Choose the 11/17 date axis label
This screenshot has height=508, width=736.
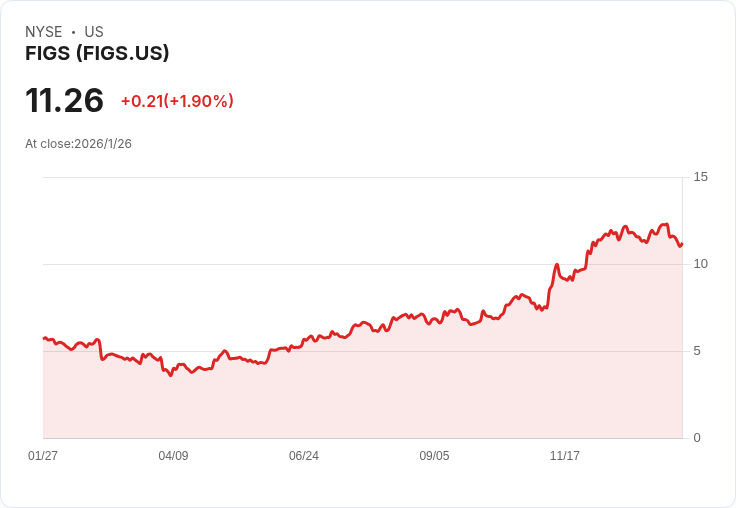(x=565, y=456)
